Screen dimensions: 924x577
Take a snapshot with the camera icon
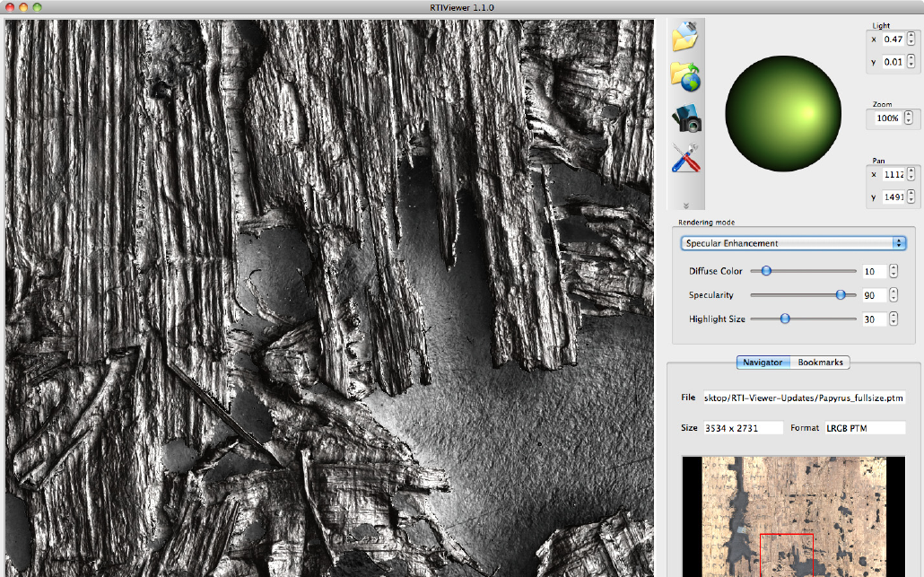pyautogui.click(x=686, y=118)
